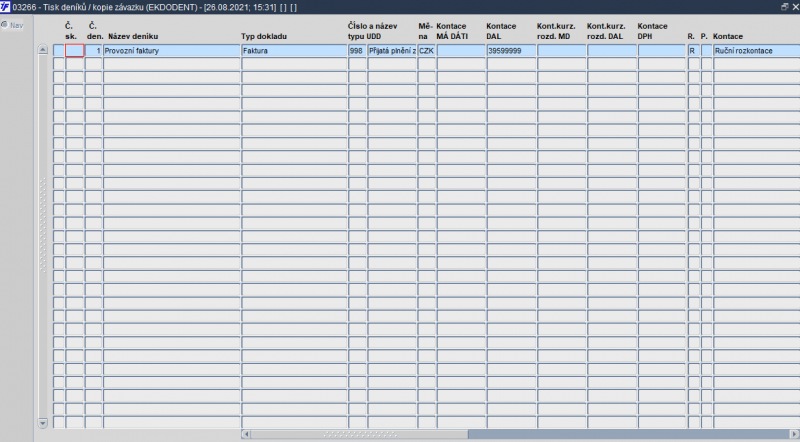The height and width of the screenshot is (442, 800).
Task: Click the '39599999' Kontace DAL cell
Action: (x=511, y=51)
